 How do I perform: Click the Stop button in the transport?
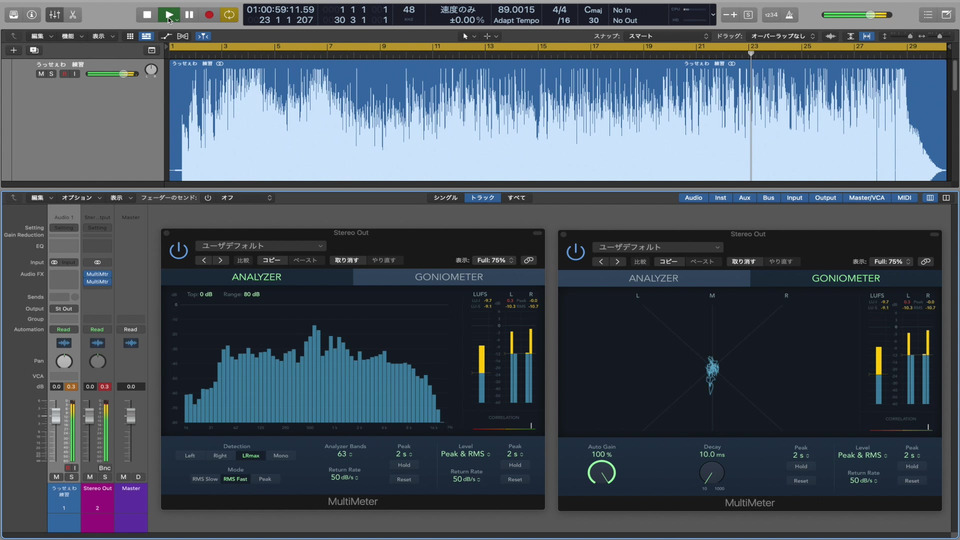148,14
